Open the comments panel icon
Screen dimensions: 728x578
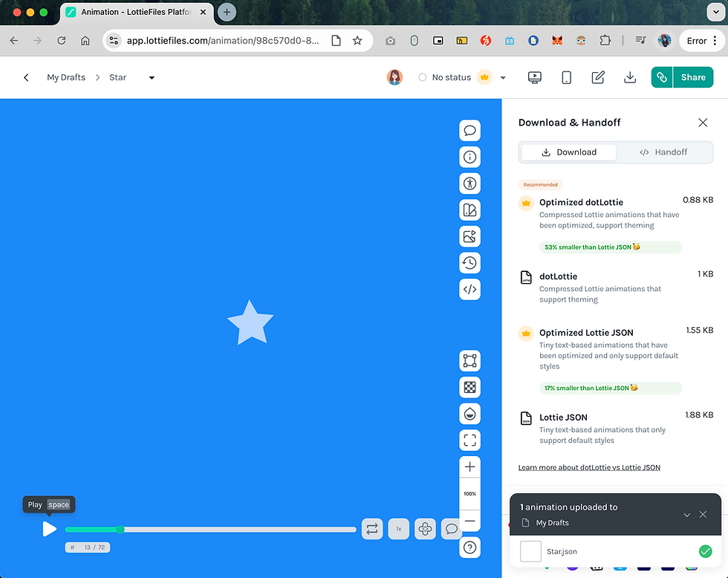(x=469, y=131)
